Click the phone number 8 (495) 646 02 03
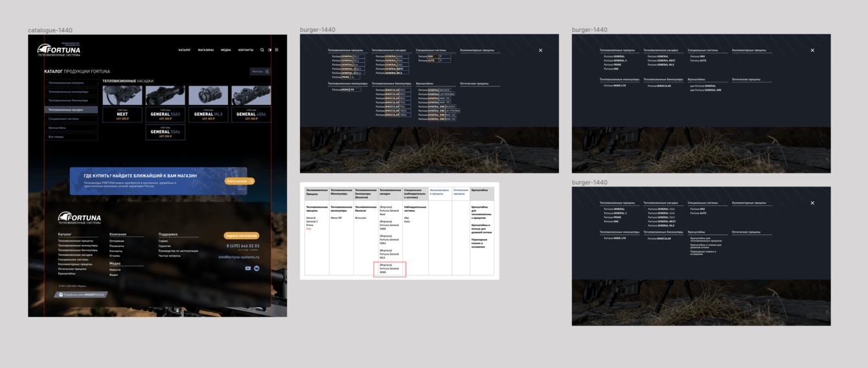The width and height of the screenshot is (868, 368). [242, 246]
